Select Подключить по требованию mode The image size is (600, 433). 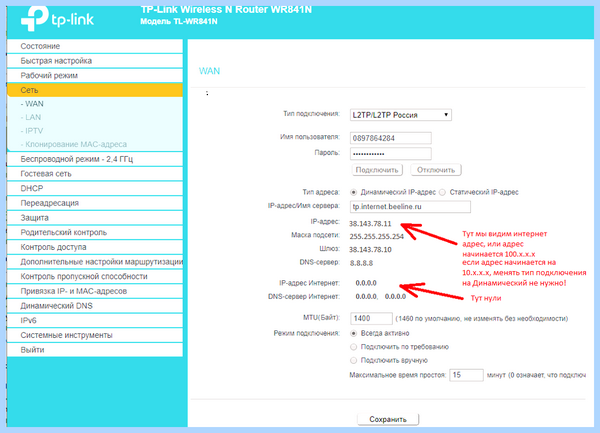pos(354,347)
